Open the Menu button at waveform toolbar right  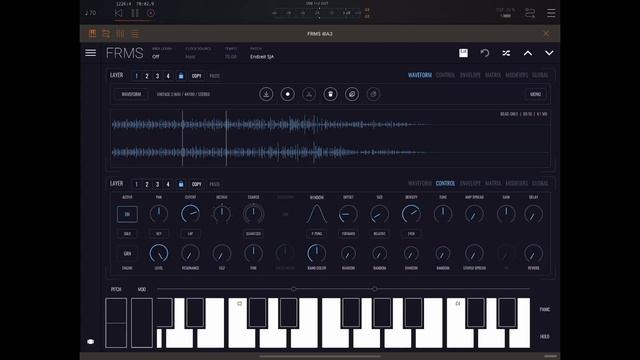[535, 94]
